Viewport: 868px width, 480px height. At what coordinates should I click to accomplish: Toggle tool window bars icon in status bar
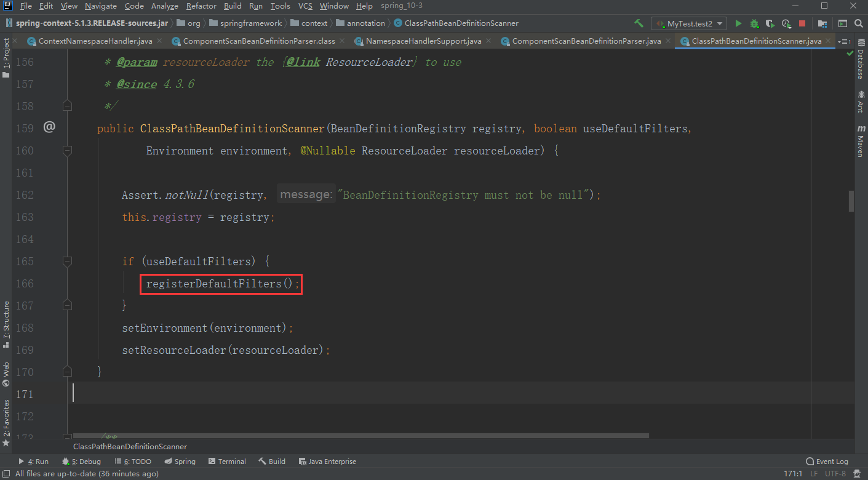tap(6, 474)
